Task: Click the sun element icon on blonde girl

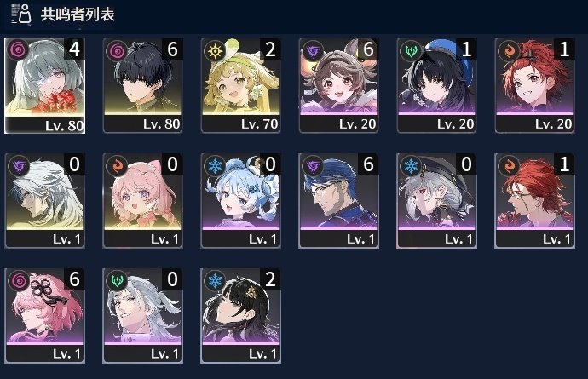Action: (x=215, y=50)
